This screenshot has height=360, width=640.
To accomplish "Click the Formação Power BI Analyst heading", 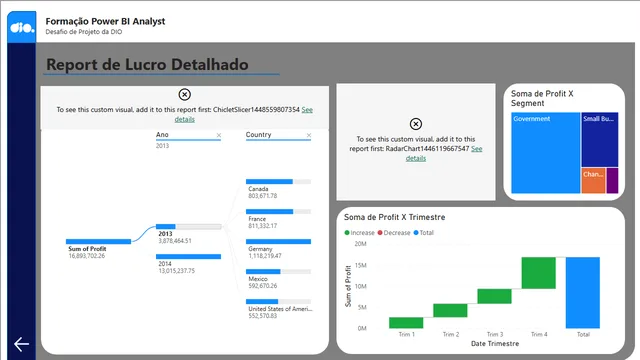I will point(105,21).
